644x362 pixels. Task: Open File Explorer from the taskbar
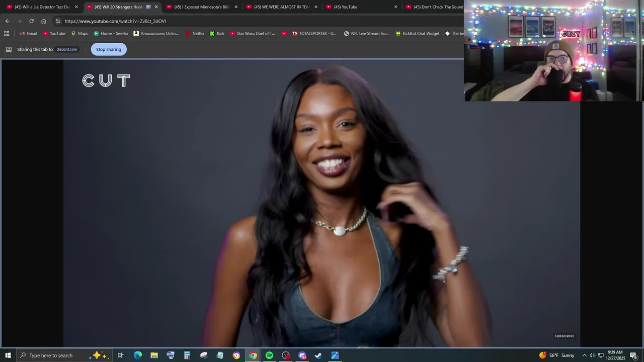(154, 355)
